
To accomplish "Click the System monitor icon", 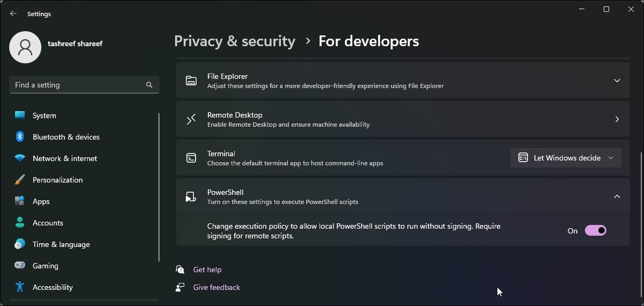I will click(20, 115).
